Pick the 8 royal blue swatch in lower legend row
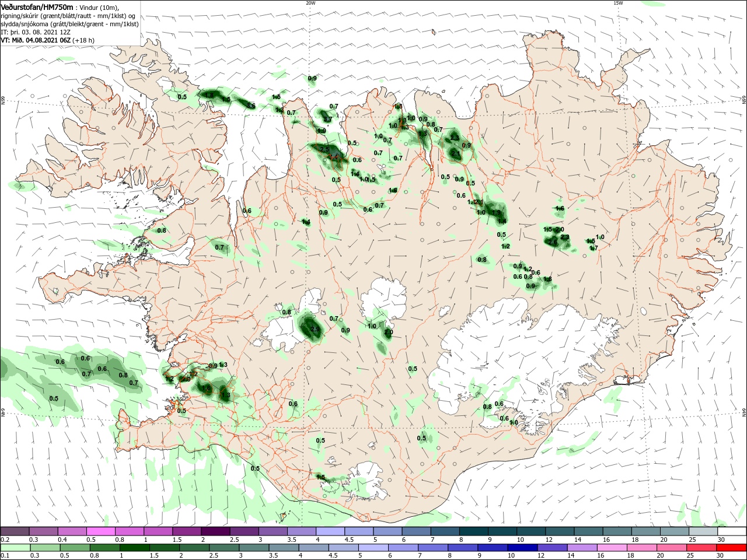The image size is (747, 560). 463,548
